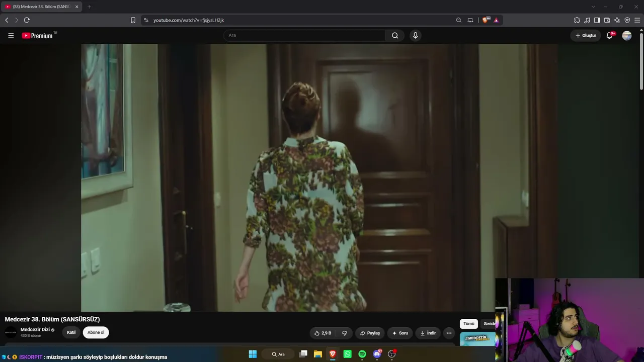Click the ISKORPIT chat message overlay
This screenshot has height=362, width=644.
pos(85,357)
